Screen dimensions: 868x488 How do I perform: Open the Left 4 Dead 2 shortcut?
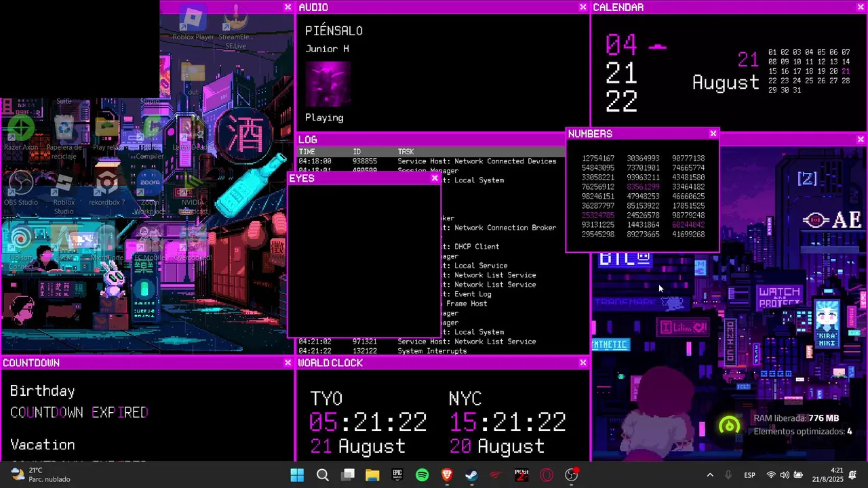click(x=191, y=132)
